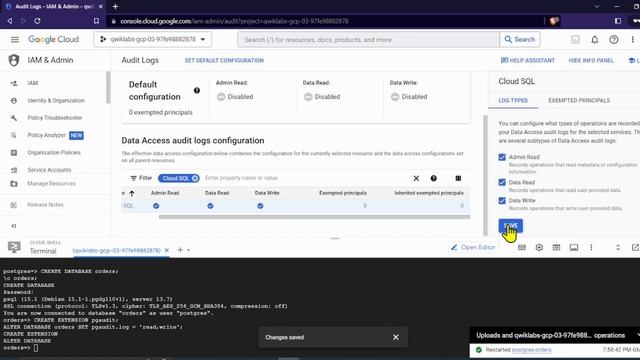This screenshot has height=360, width=640.
Task: Add a new Cloud Shell tab
Action: pyautogui.click(x=180, y=250)
